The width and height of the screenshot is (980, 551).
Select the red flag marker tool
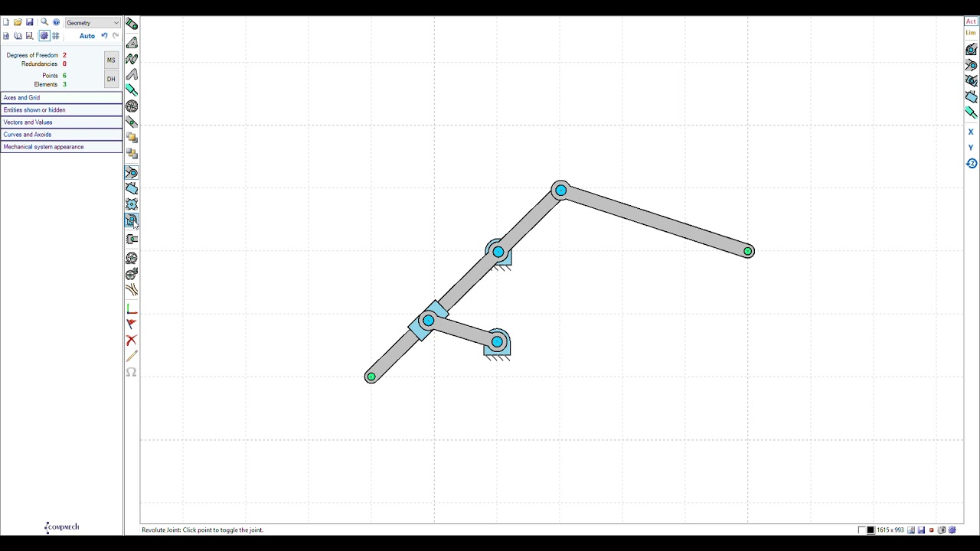pyautogui.click(x=132, y=324)
